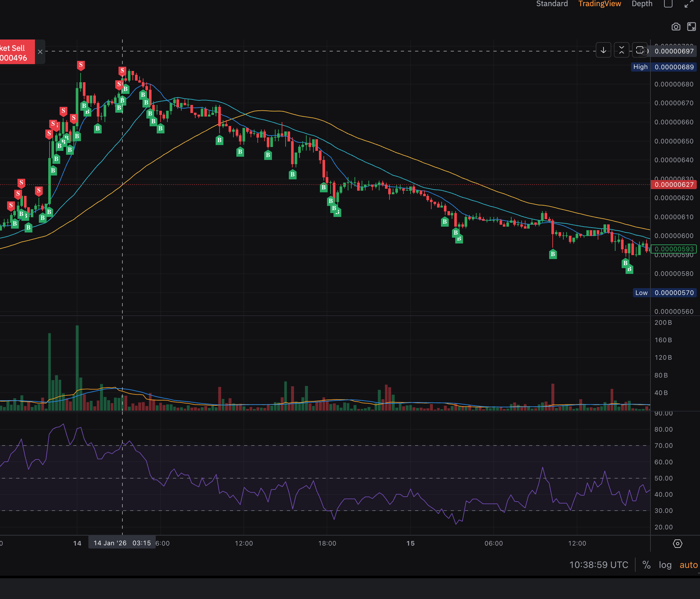Image resolution: width=700 pixels, height=599 pixels.
Task: Open timezone menu at 10:38:59 UTC
Action: (598, 565)
